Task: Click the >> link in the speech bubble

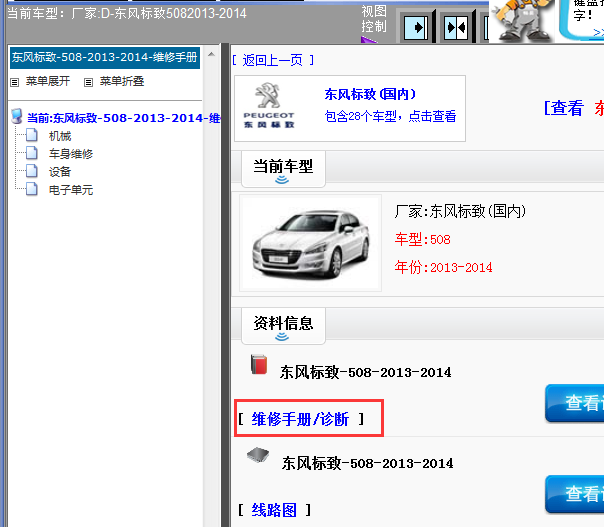Action: point(598,32)
